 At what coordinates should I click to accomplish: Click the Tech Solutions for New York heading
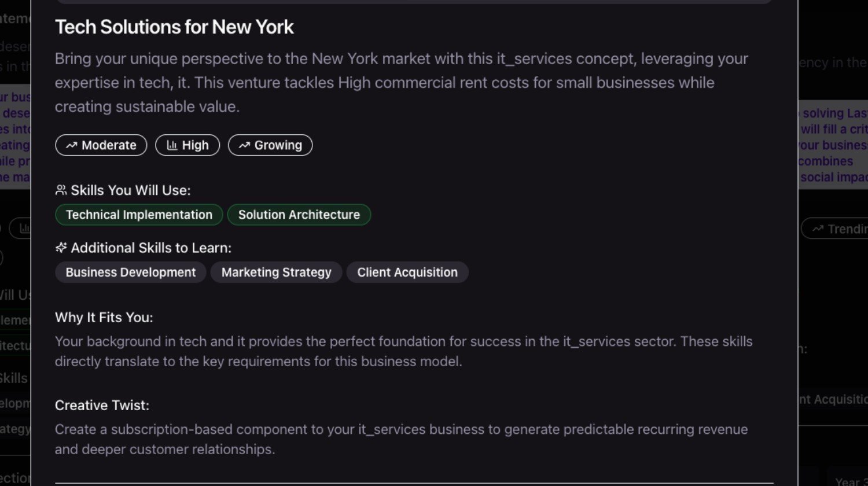pos(174,27)
